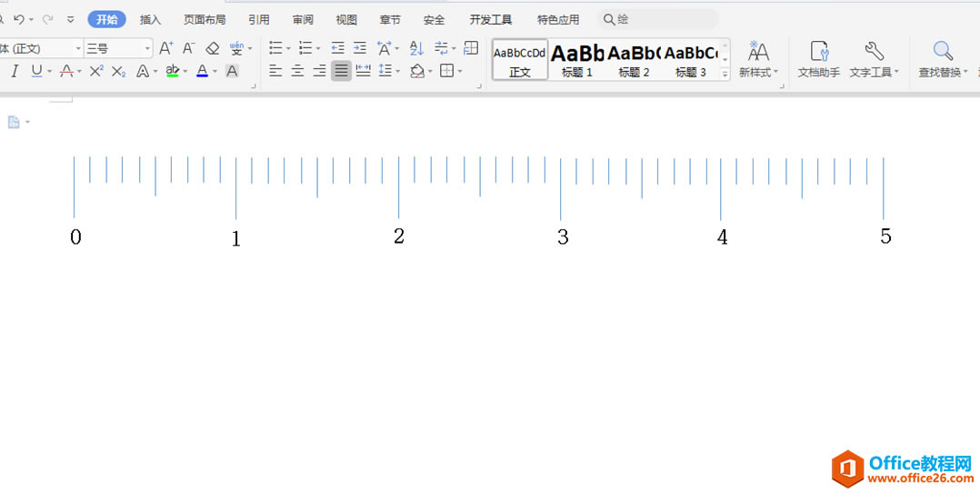Switch to the 页面布局 tab

[x=205, y=20]
